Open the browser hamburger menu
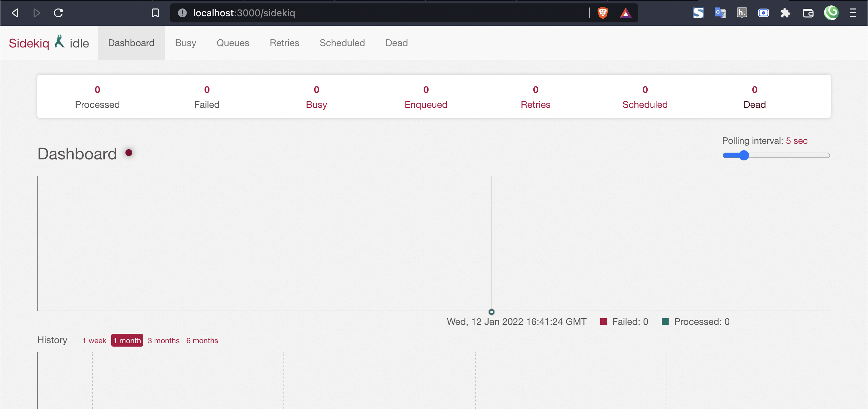 point(853,13)
